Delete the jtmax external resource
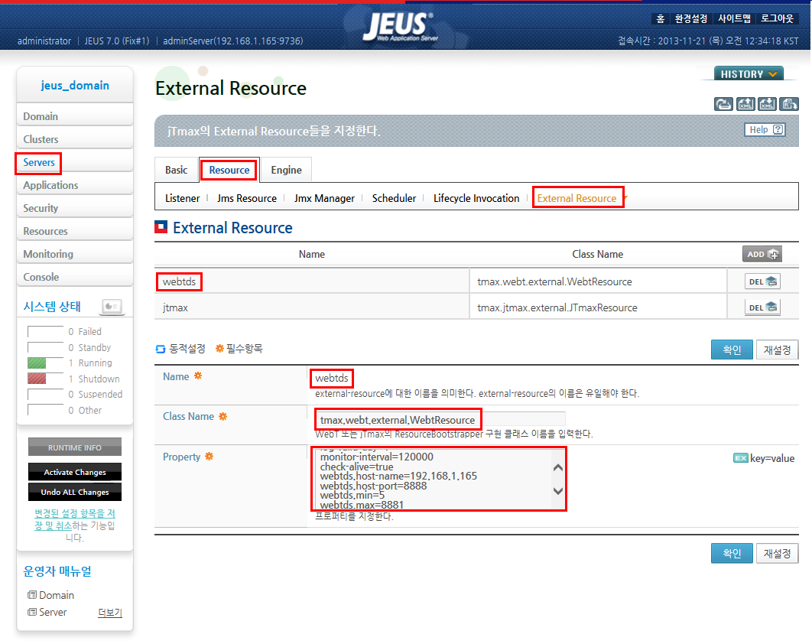Image resolution: width=812 pixels, height=644 pixels. coord(762,307)
